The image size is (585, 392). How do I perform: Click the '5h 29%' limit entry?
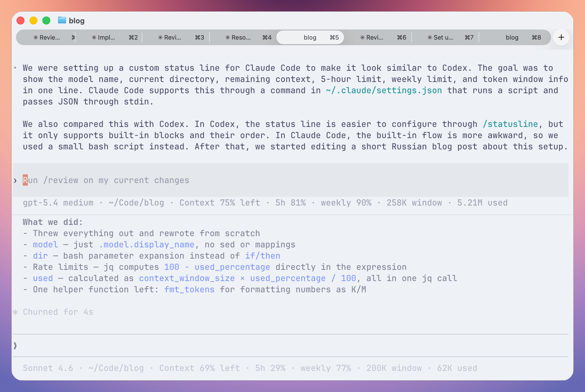coord(270,368)
